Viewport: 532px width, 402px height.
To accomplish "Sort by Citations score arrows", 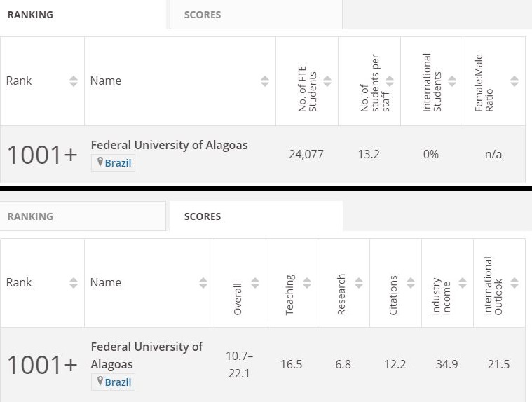I will click(x=411, y=283).
